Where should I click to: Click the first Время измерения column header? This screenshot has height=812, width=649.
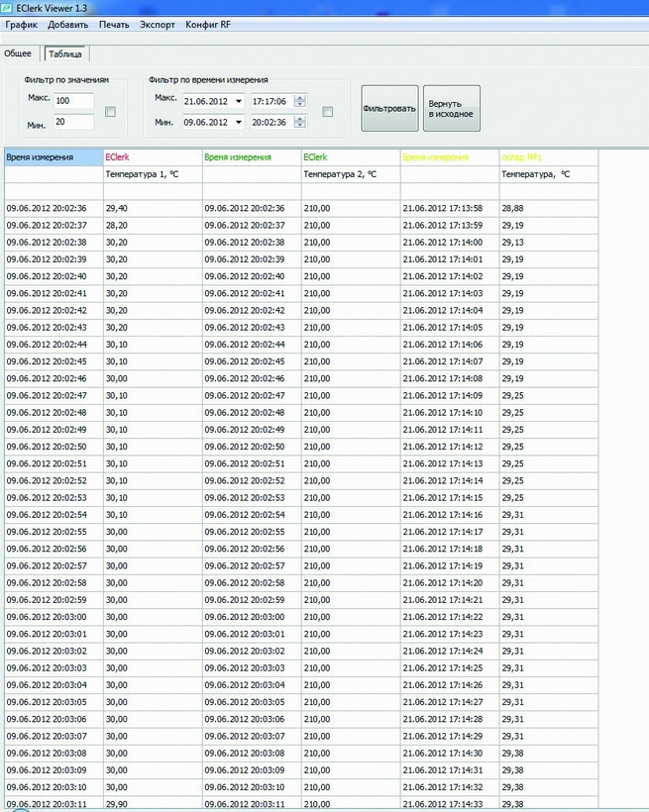point(54,157)
